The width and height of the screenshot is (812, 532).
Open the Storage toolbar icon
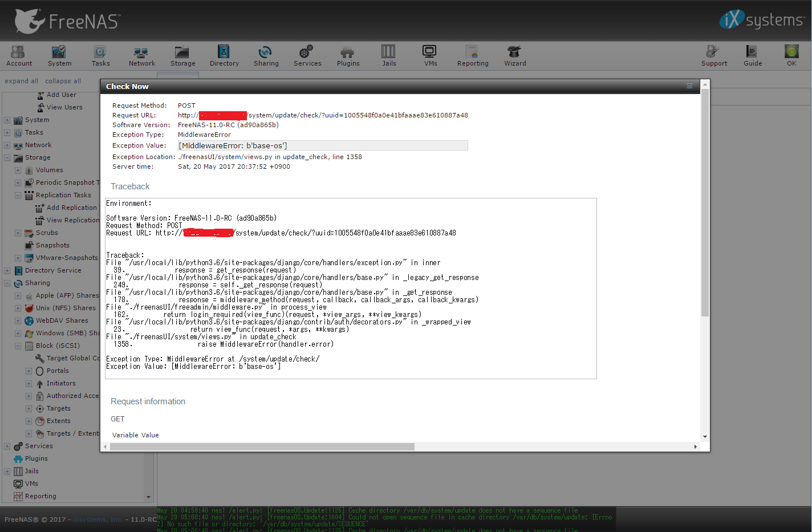point(182,56)
